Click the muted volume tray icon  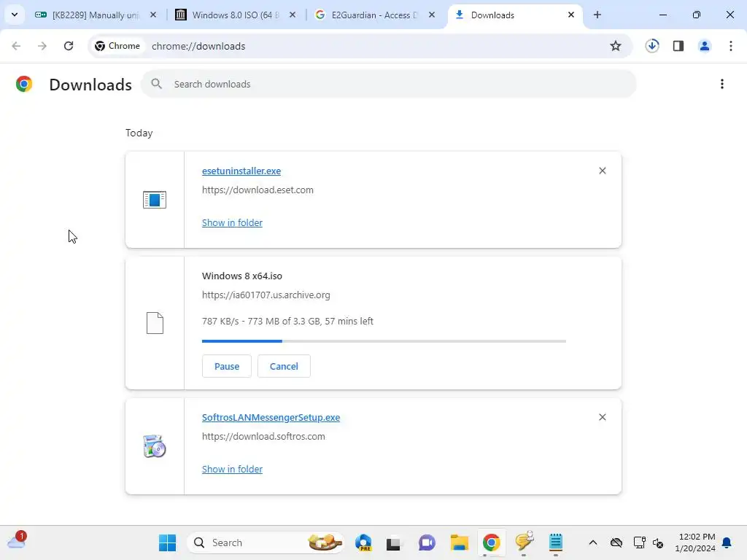click(x=659, y=542)
